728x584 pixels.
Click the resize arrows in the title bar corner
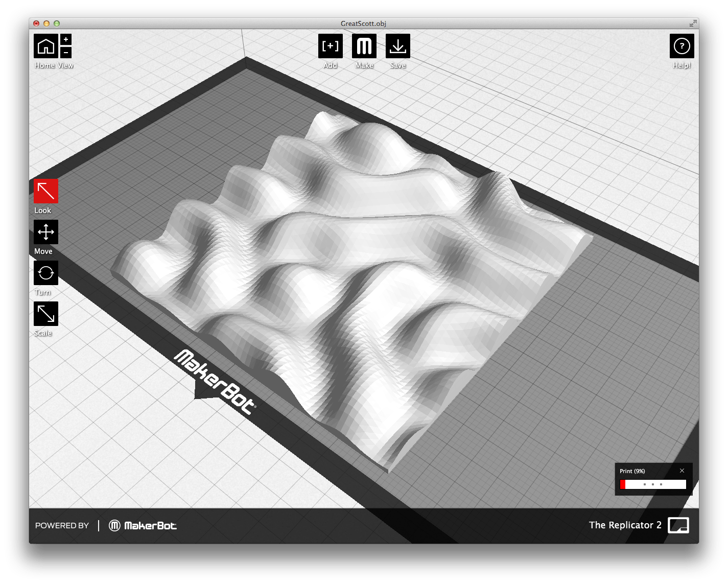click(693, 23)
